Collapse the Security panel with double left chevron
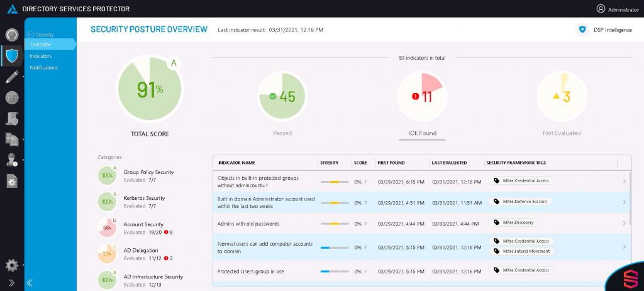The height and width of the screenshot is (291, 644). click(30, 283)
